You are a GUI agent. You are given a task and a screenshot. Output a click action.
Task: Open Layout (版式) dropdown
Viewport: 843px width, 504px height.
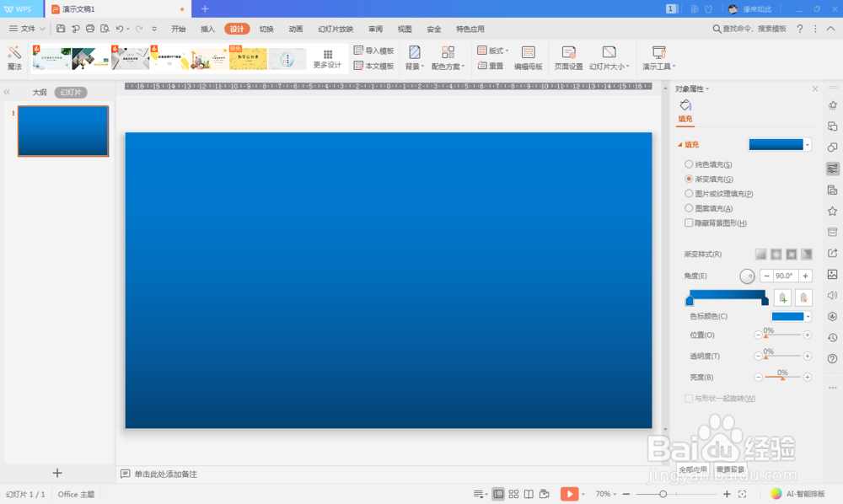click(492, 51)
